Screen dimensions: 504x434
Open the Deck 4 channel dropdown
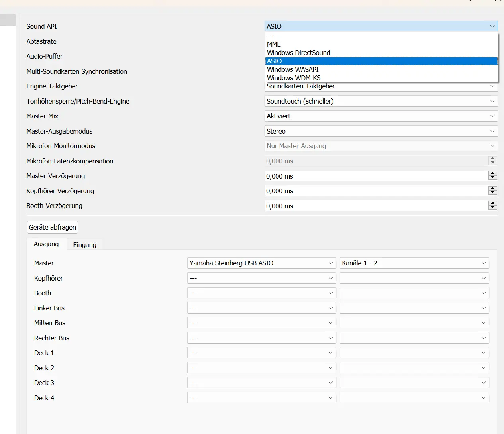[414, 398]
